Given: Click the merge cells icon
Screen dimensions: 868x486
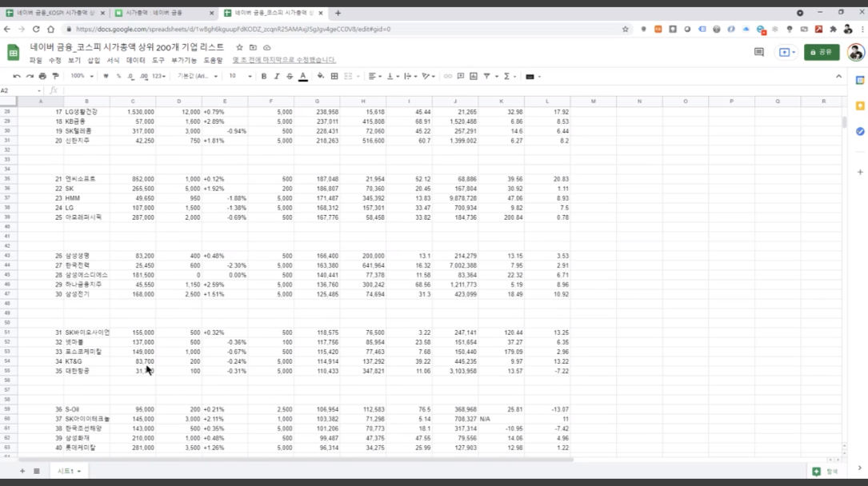Looking at the screenshot, I should click(x=348, y=76).
